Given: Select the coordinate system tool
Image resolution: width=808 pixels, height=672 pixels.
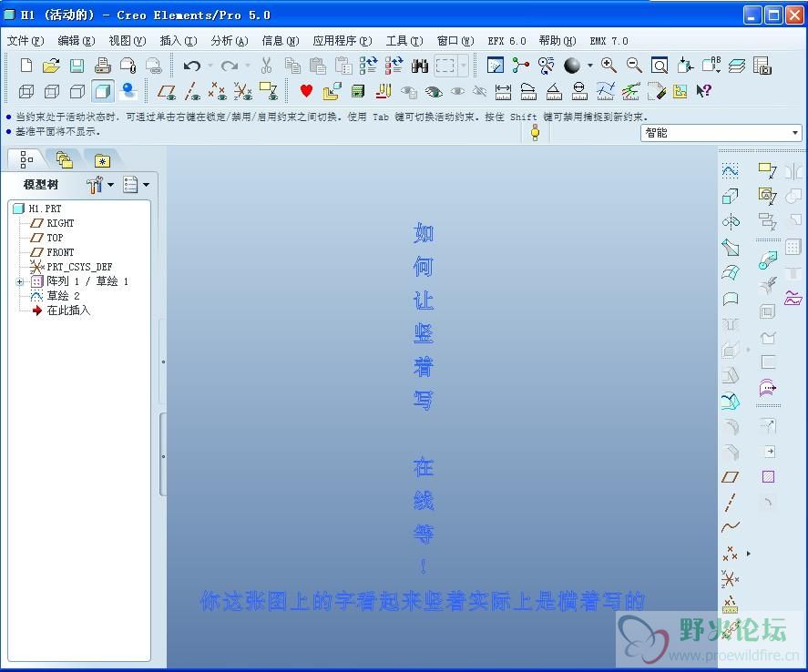Looking at the screenshot, I should pos(731,579).
